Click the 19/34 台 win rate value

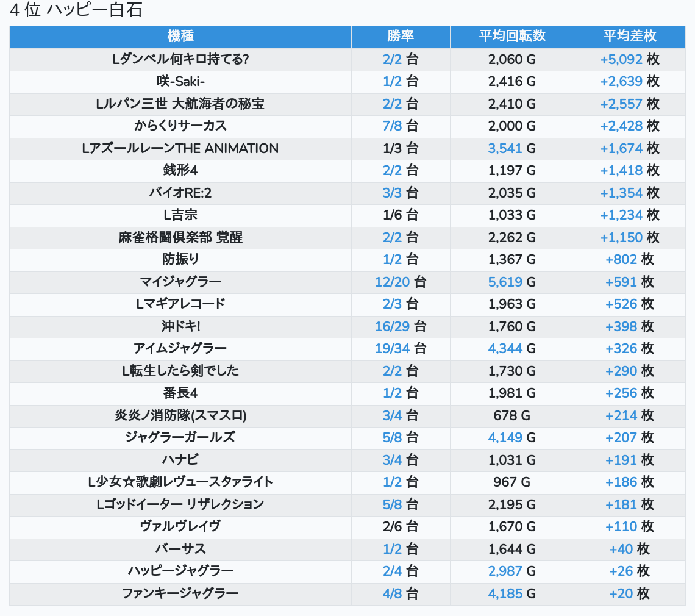pos(401,349)
